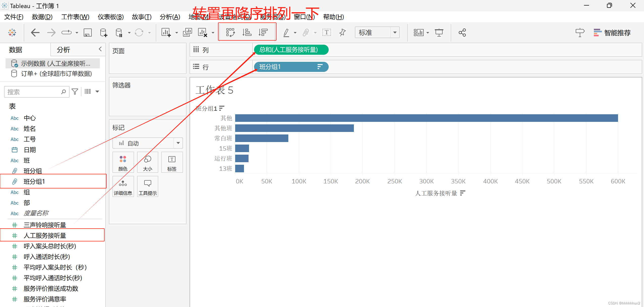The image size is (644, 307).
Task: Click the swap rows and columns icon
Action: coord(230,33)
